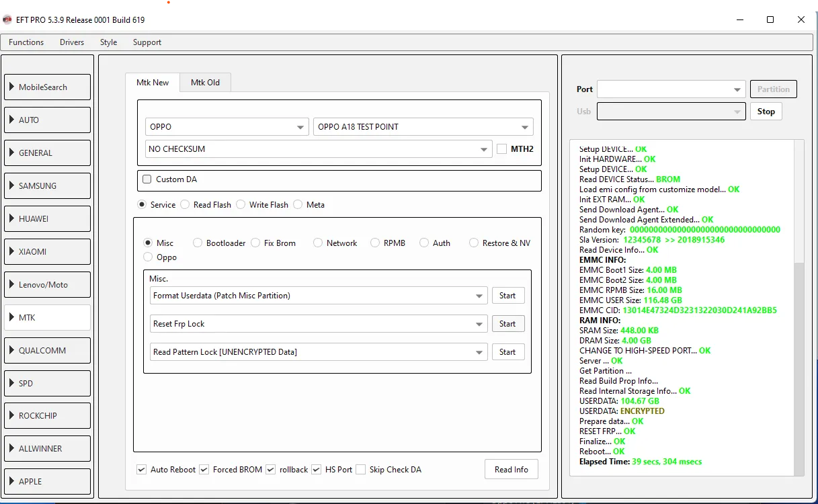Open the Drivers menu
The width and height of the screenshot is (818, 504).
coord(72,42)
